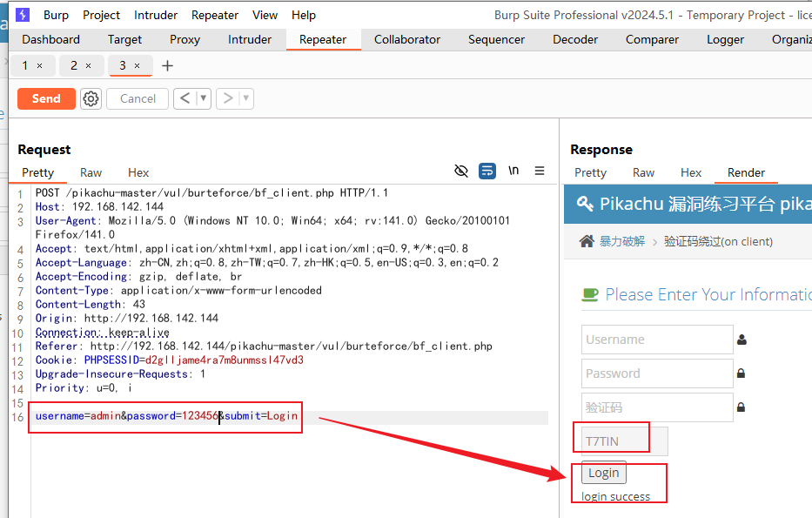
Task: Switch to the Target tab
Action: pyautogui.click(x=124, y=39)
